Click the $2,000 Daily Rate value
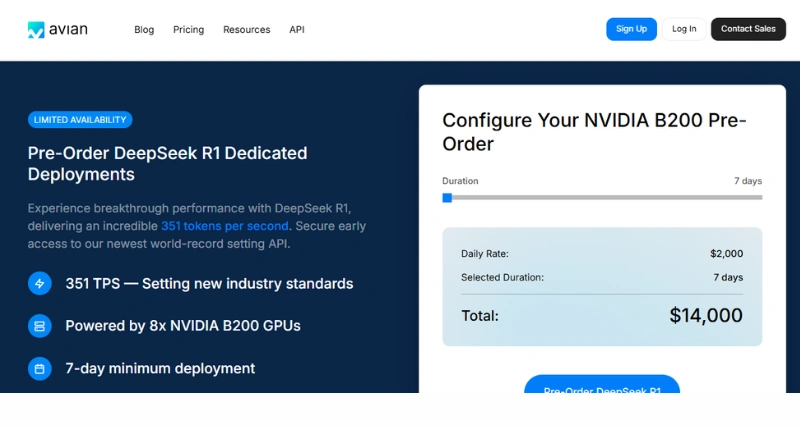The height and width of the screenshot is (427, 800). 726,254
